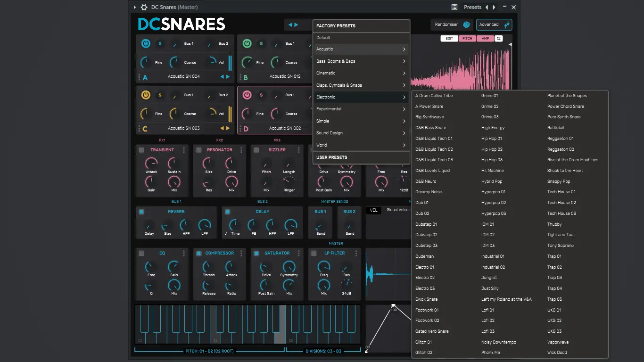Toggle the Reverb enable checkbox
The image size is (644, 362).
(x=141, y=212)
